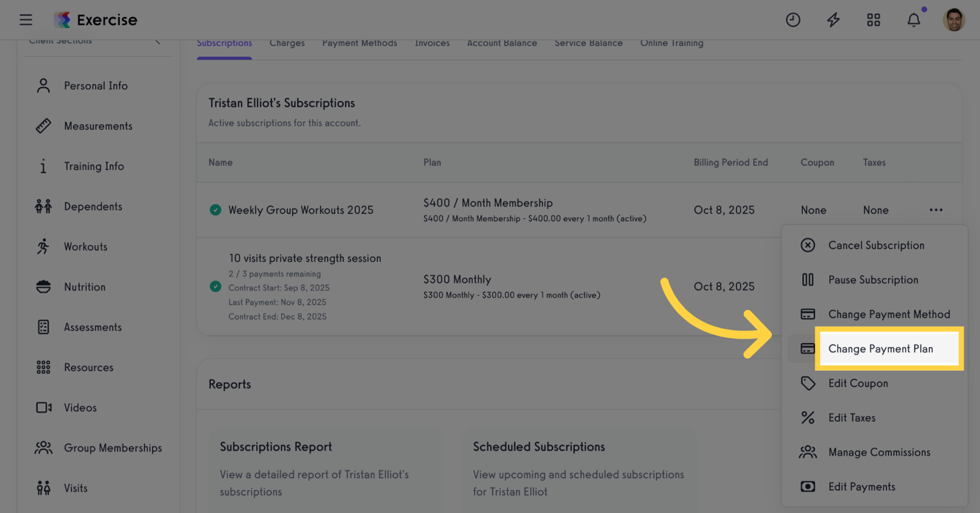Open the notifications bell
The image size is (980, 513).
tap(913, 20)
